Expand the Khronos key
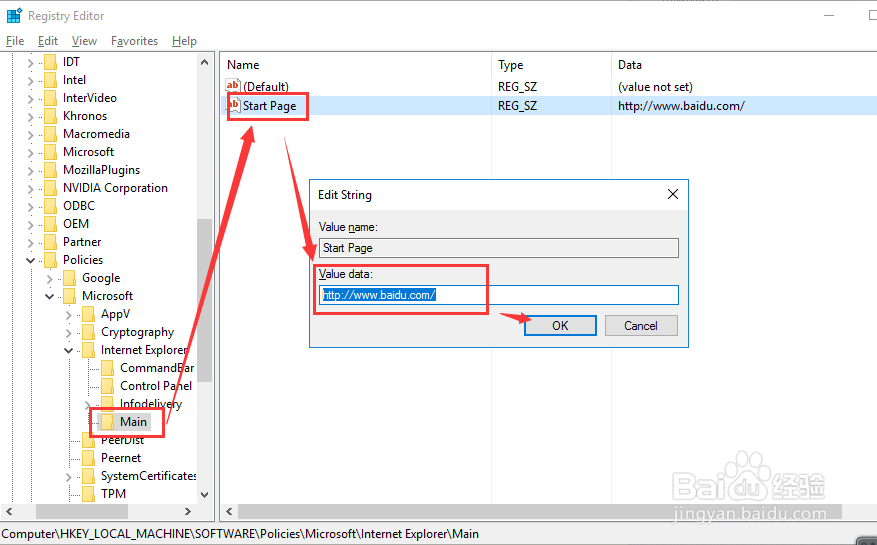Screen dimensions: 877x545 tap(31, 116)
